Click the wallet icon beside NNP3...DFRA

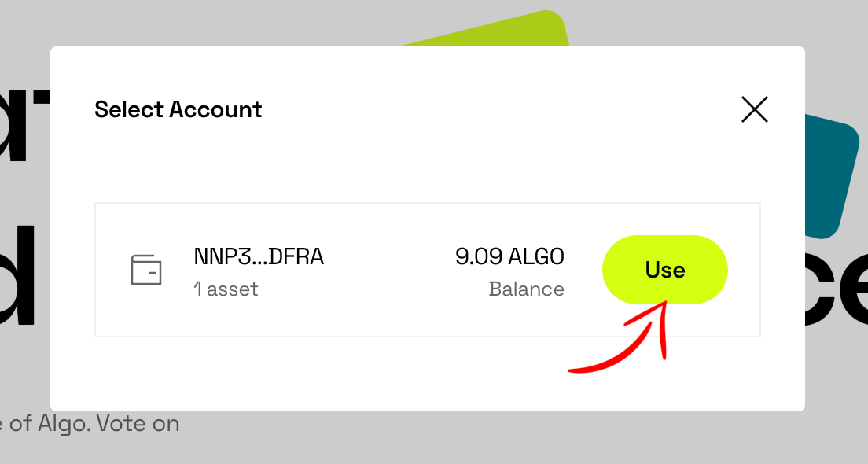pyautogui.click(x=146, y=270)
